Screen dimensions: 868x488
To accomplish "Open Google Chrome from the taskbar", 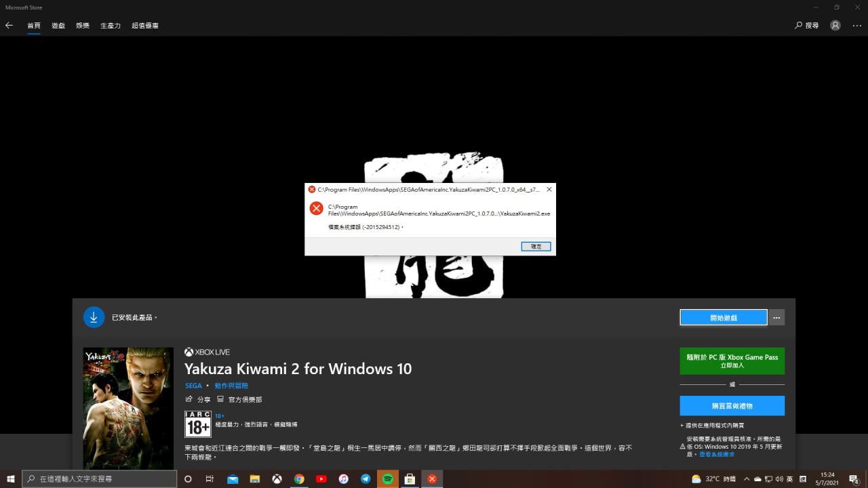I will [x=299, y=479].
